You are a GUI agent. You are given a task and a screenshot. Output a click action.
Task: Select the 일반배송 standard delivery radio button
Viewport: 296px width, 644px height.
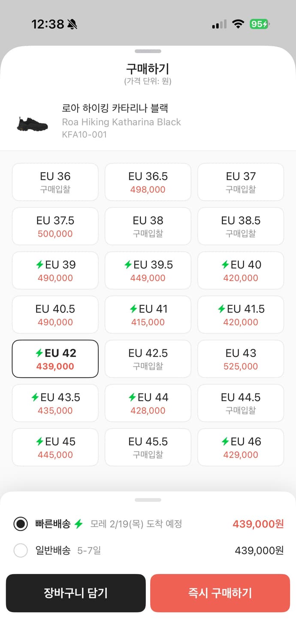point(21,550)
